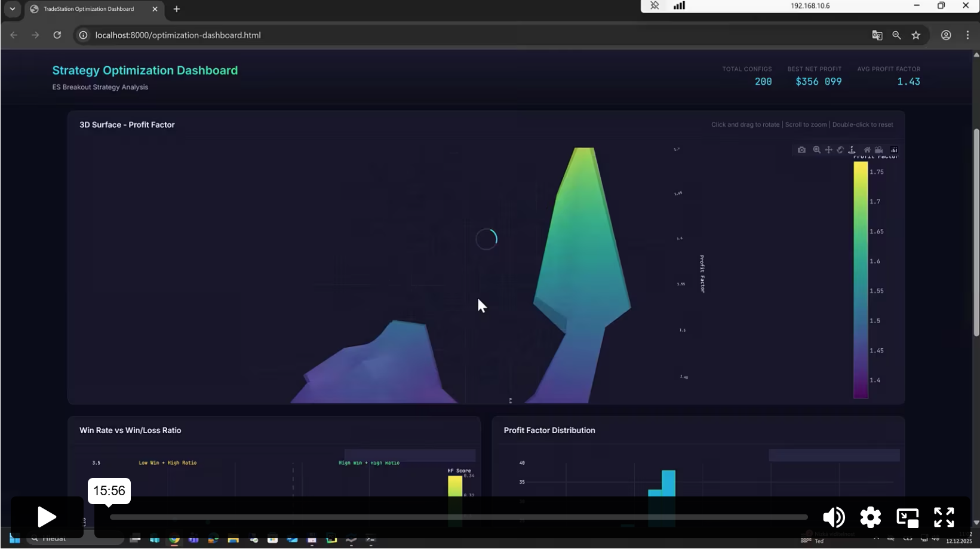Enter fullscreen video mode
The height and width of the screenshot is (549, 980).
pos(944,517)
